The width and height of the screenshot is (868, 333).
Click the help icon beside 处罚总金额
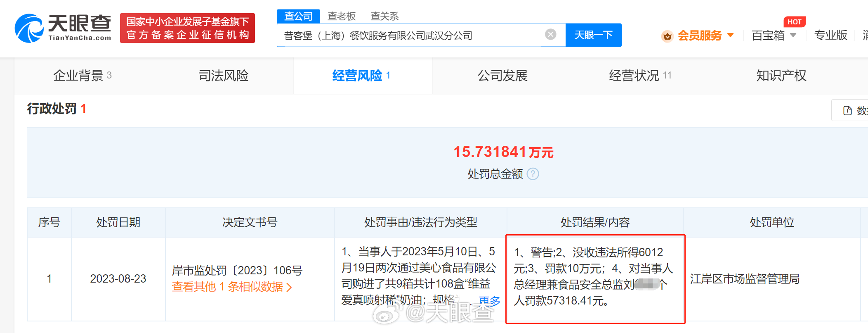(533, 174)
